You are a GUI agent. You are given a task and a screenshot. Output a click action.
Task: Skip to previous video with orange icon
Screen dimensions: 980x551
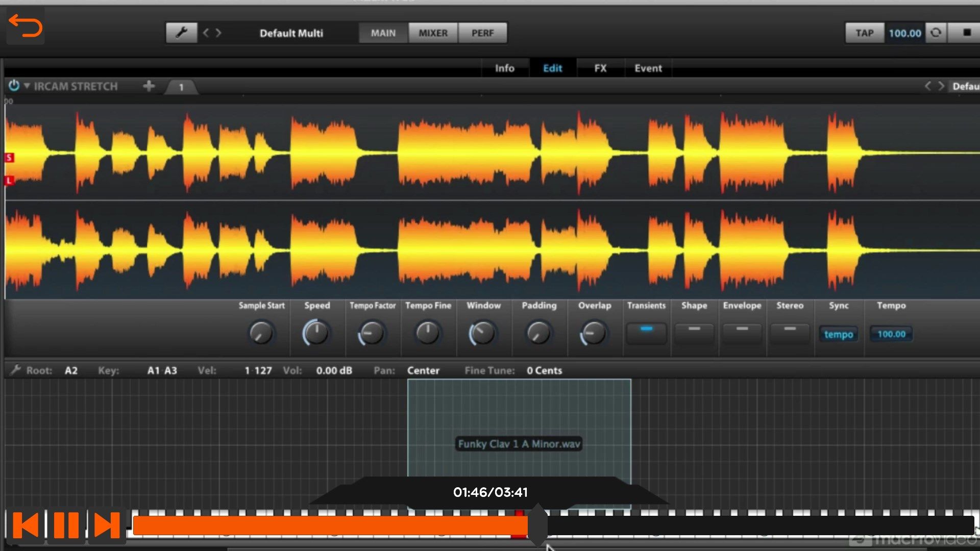click(x=25, y=525)
